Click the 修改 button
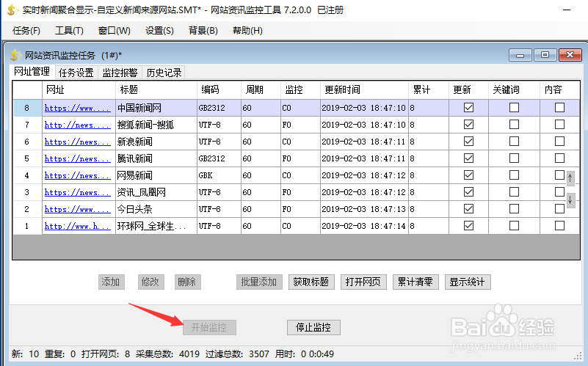Image resolution: width=588 pixels, height=366 pixels. 150,282
